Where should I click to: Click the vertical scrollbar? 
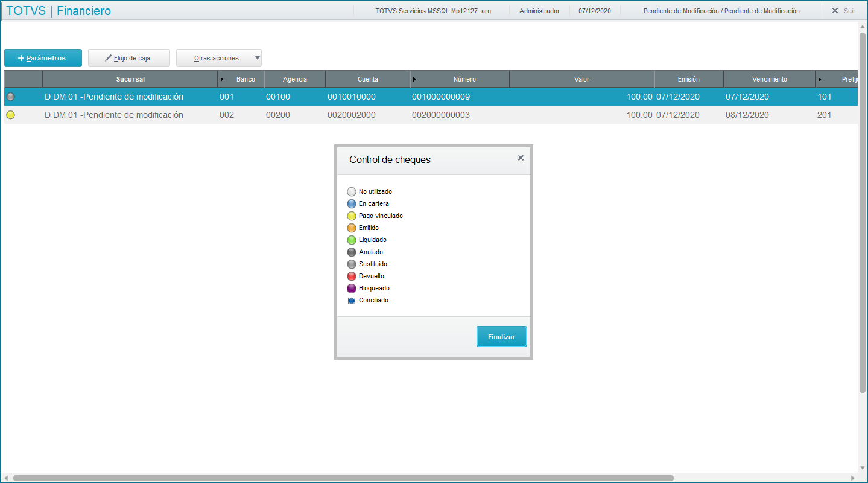[x=863, y=211]
